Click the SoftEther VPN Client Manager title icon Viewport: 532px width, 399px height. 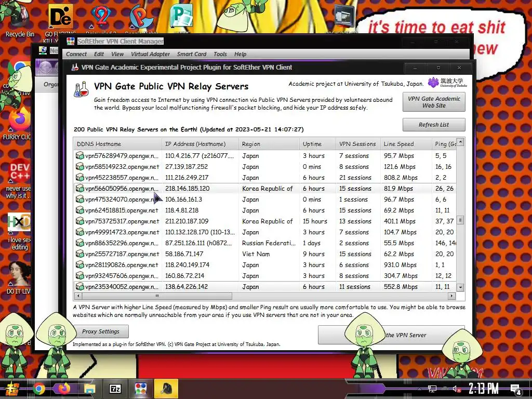pyautogui.click(x=71, y=41)
